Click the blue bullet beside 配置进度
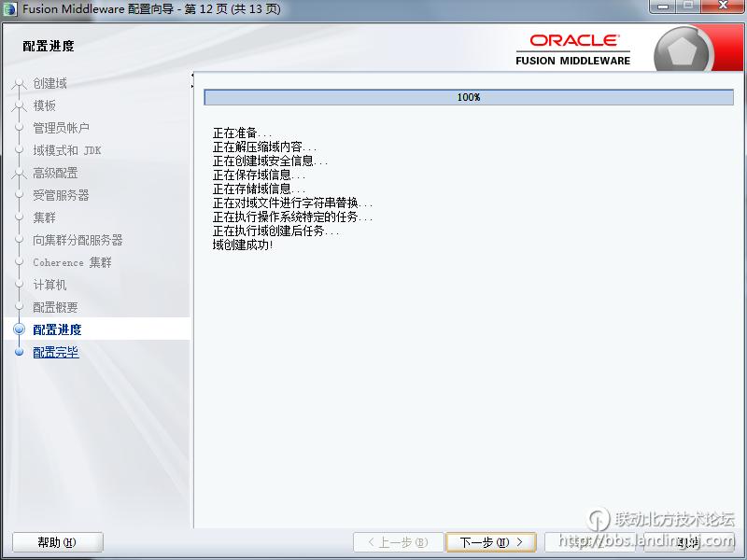 19,329
